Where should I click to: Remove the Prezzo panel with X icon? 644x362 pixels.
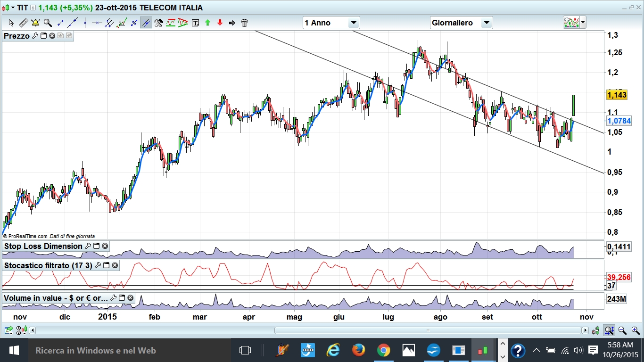pyautogui.click(x=52, y=36)
